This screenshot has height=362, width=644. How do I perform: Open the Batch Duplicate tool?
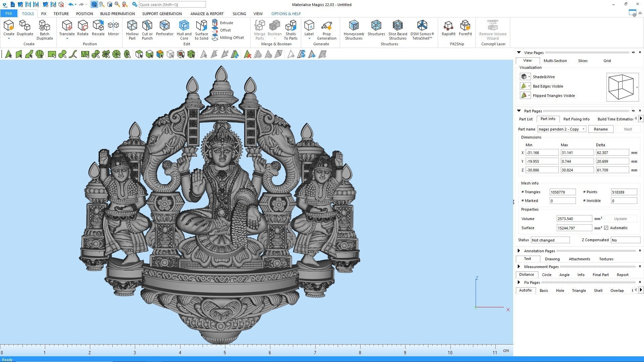coord(45,30)
